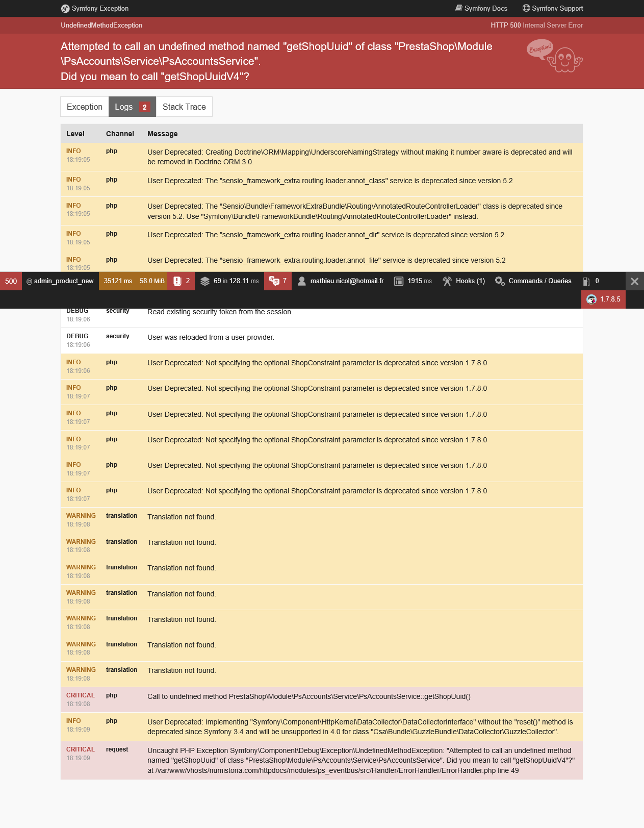This screenshot has height=828, width=644.
Task: Click the cache layers icon in toolbar
Action: click(x=205, y=281)
